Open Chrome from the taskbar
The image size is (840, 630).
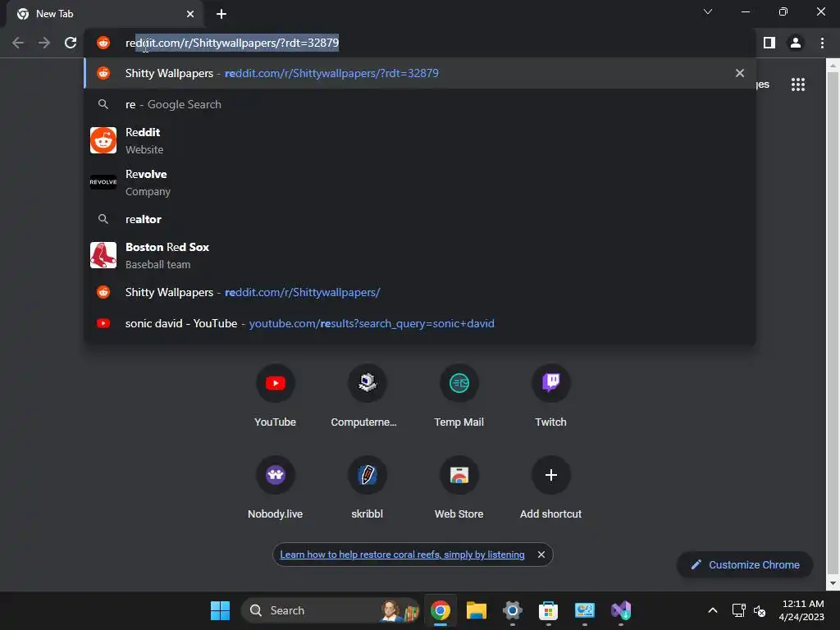click(x=441, y=610)
